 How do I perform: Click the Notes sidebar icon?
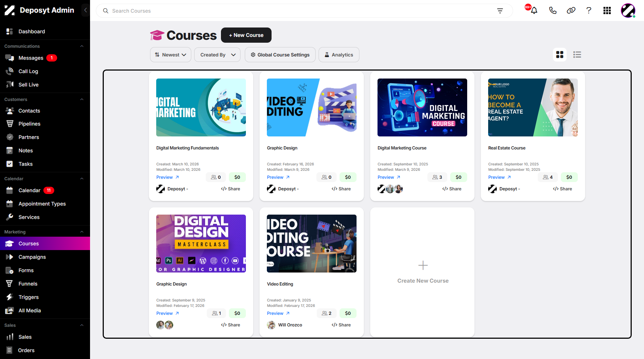click(10, 151)
